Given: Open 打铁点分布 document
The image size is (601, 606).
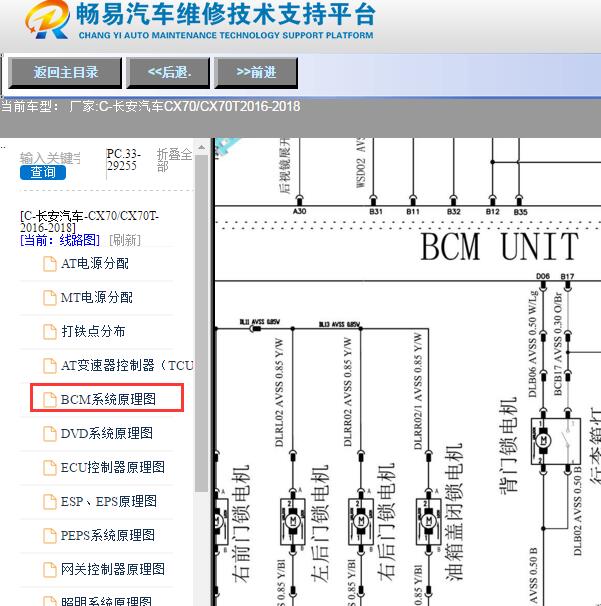Looking at the screenshot, I should point(93,331).
